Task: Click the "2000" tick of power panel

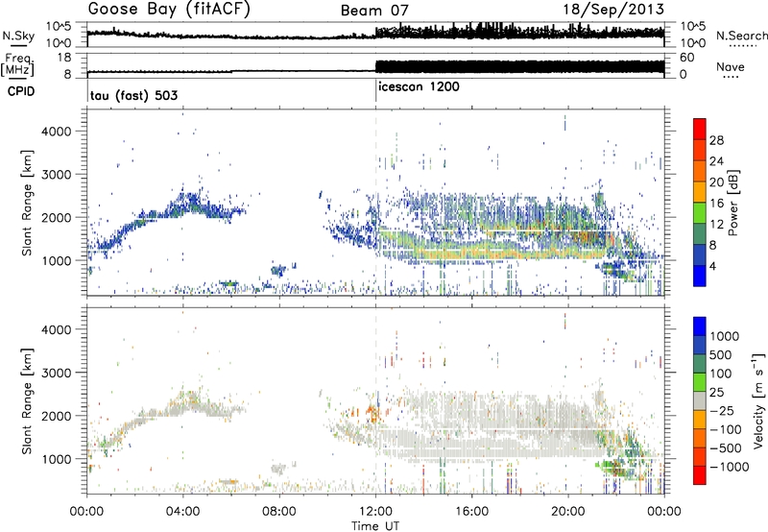Action: click(x=57, y=218)
